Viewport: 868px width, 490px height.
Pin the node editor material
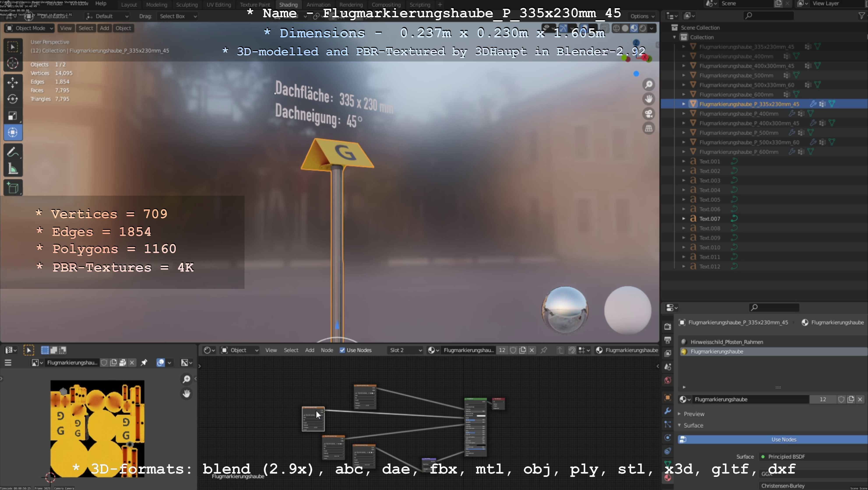pyautogui.click(x=544, y=350)
